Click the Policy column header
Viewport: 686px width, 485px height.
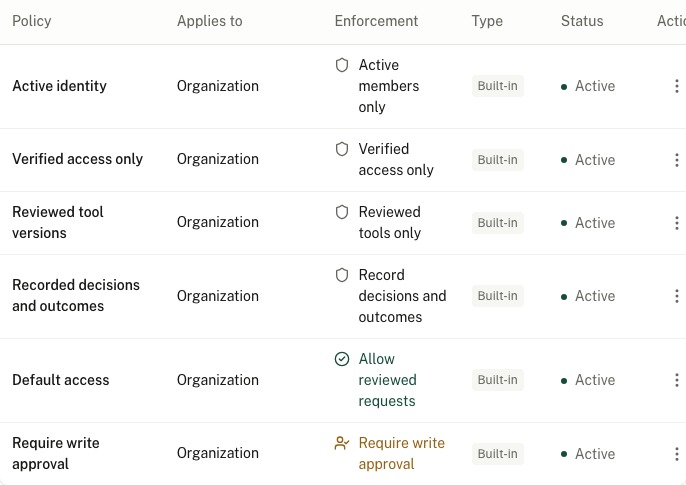32,21
